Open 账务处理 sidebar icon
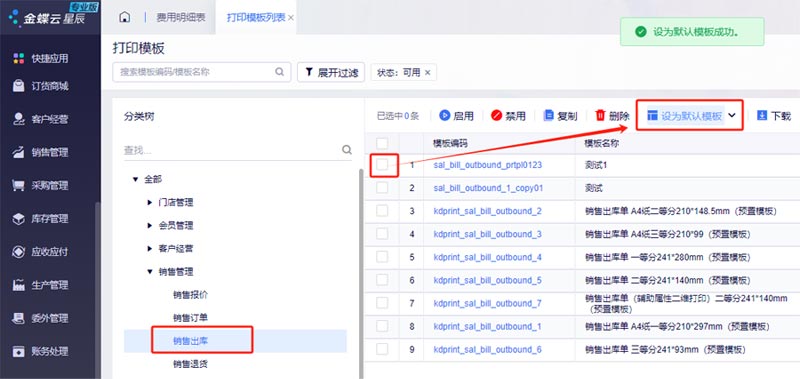 click(19, 351)
